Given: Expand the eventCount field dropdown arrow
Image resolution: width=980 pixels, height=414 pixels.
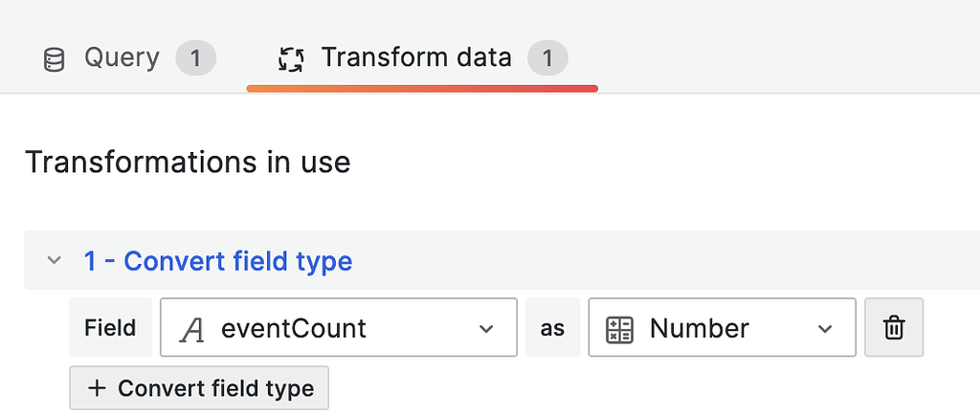Looking at the screenshot, I should (485, 329).
